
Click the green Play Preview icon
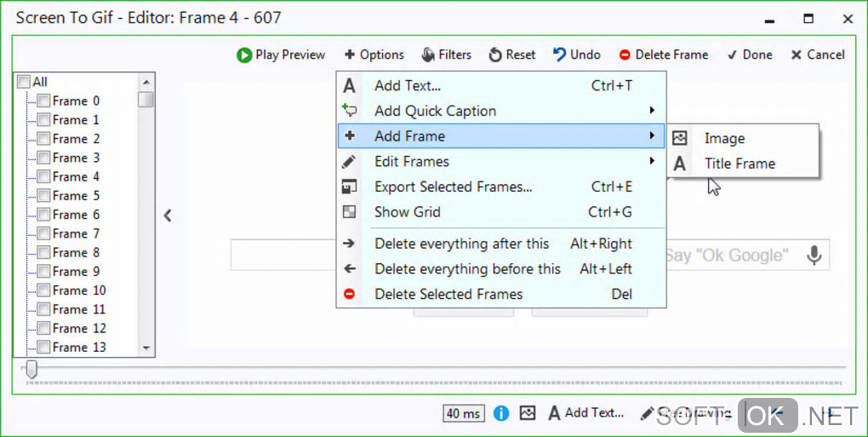click(x=244, y=55)
